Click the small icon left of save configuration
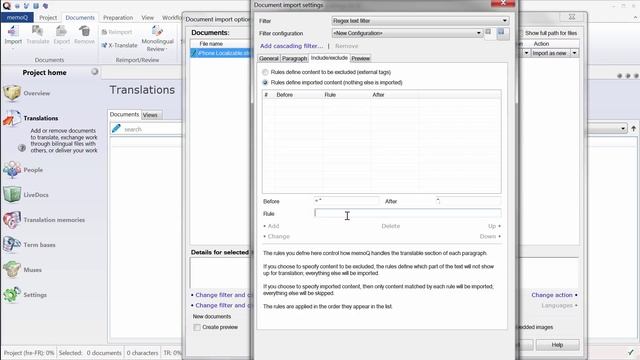Screen dimensions: 640x360 [488, 31]
